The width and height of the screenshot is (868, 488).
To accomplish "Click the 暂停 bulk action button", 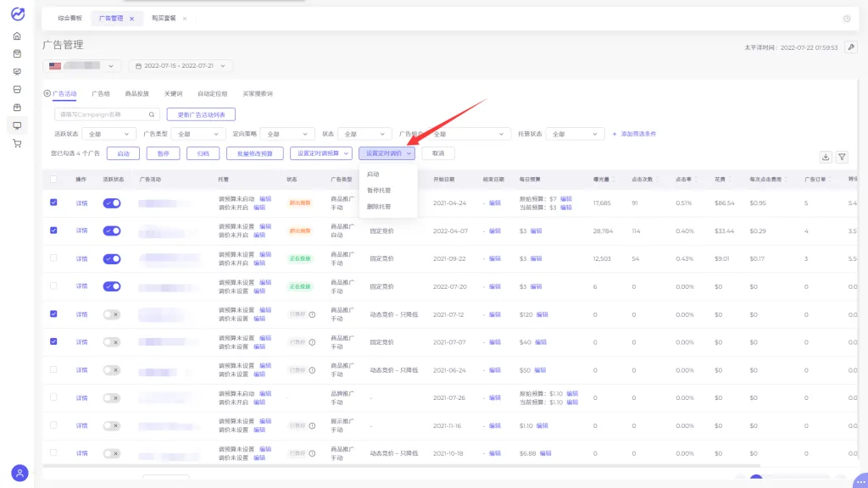I will point(164,153).
